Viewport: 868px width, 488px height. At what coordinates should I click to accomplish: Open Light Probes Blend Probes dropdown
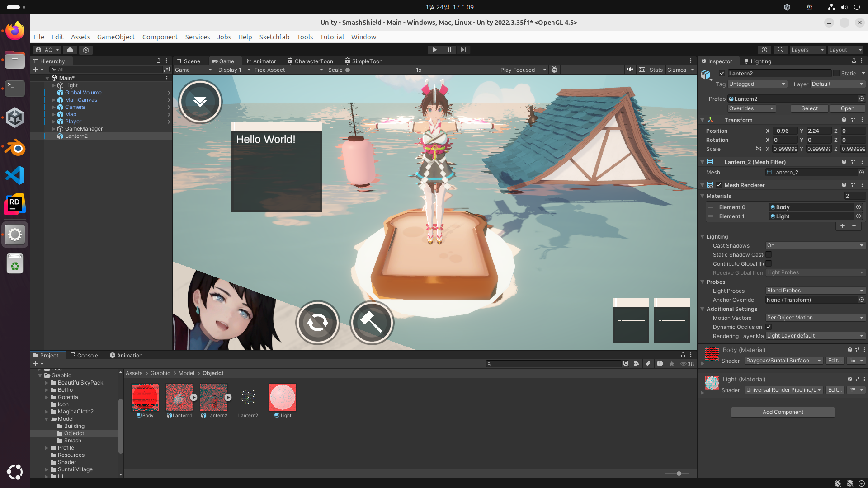(815, 291)
